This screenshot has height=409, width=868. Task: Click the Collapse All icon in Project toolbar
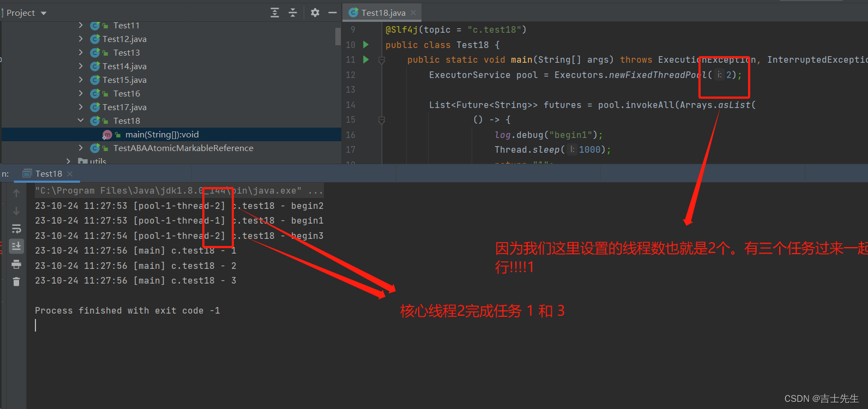[293, 13]
